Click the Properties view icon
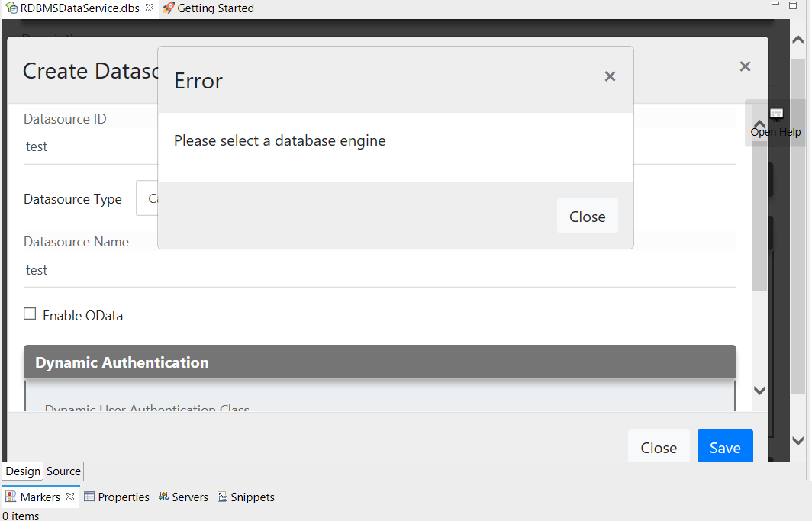The width and height of the screenshot is (812, 521). click(x=89, y=497)
